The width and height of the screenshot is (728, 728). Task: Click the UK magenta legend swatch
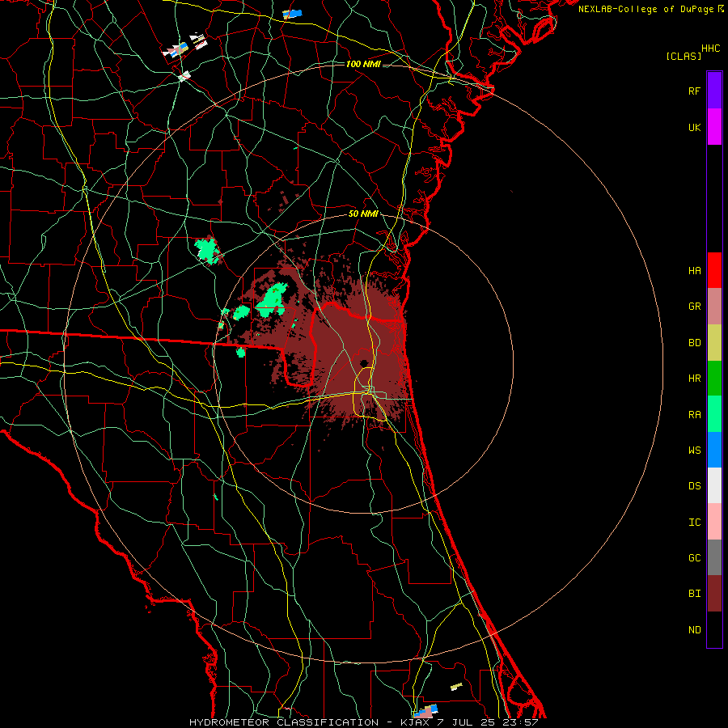coord(714,127)
